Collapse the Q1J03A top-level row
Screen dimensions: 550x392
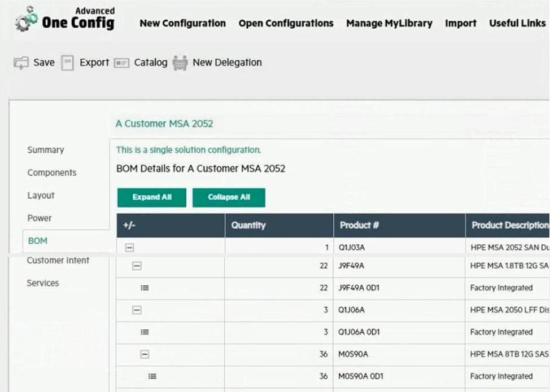(129, 248)
